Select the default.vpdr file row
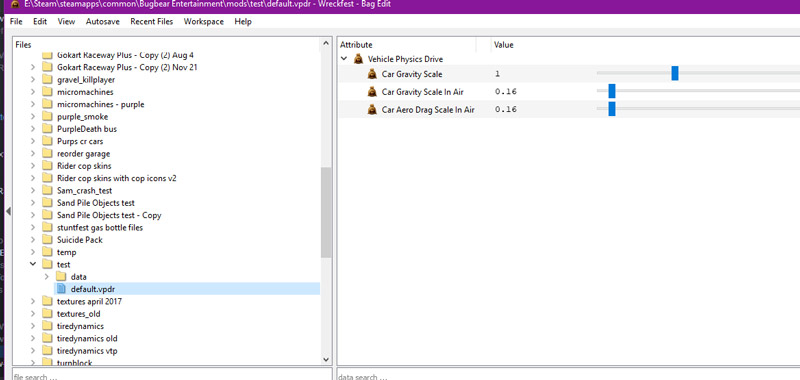Screen dimensions: 800x380 [187, 289]
